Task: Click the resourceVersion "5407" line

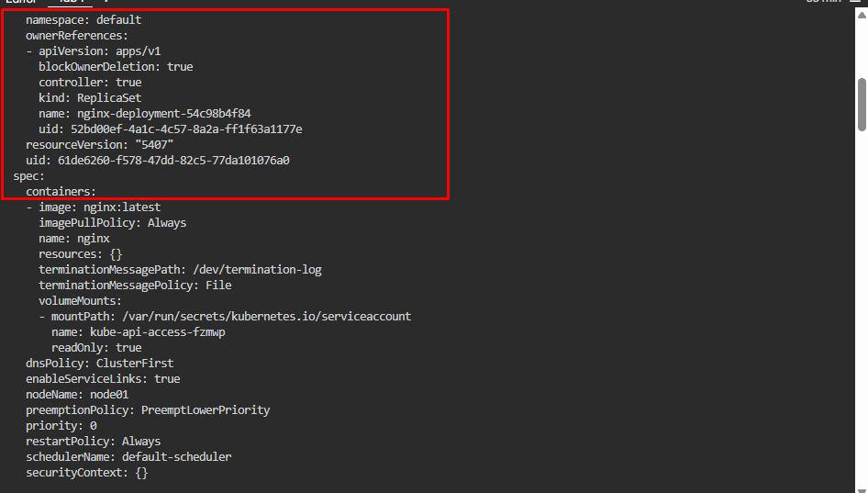Action: 99,144
